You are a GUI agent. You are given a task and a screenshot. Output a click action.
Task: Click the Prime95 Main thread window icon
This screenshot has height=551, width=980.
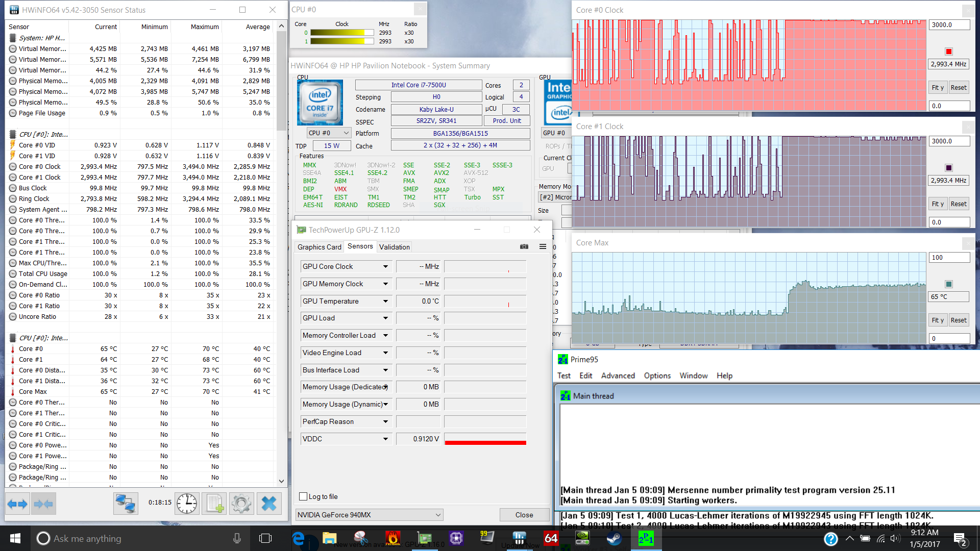point(566,396)
